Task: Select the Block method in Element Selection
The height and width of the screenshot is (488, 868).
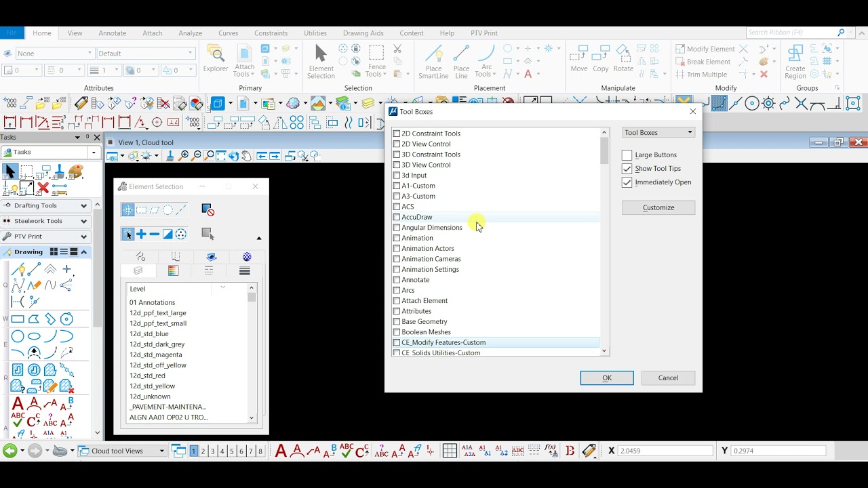Action: (141, 210)
